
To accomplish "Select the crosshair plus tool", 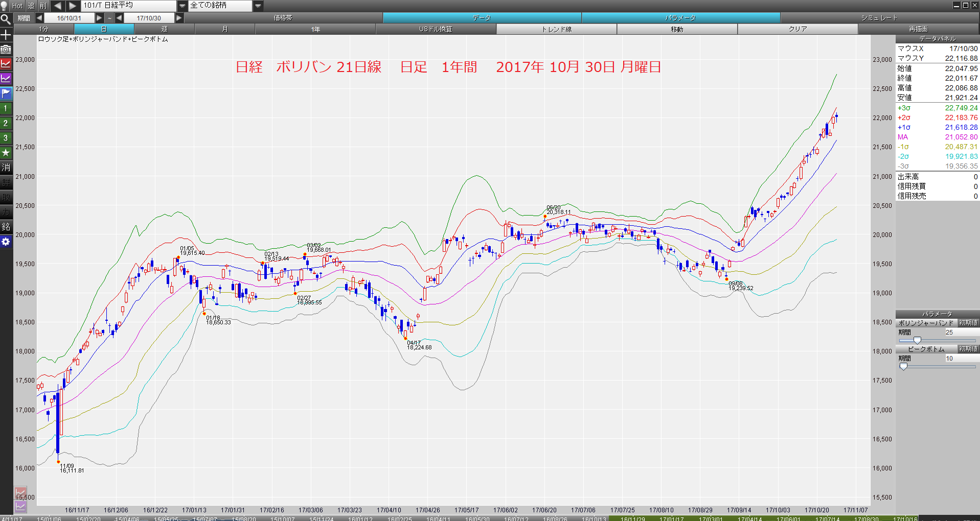I will pos(6,35).
